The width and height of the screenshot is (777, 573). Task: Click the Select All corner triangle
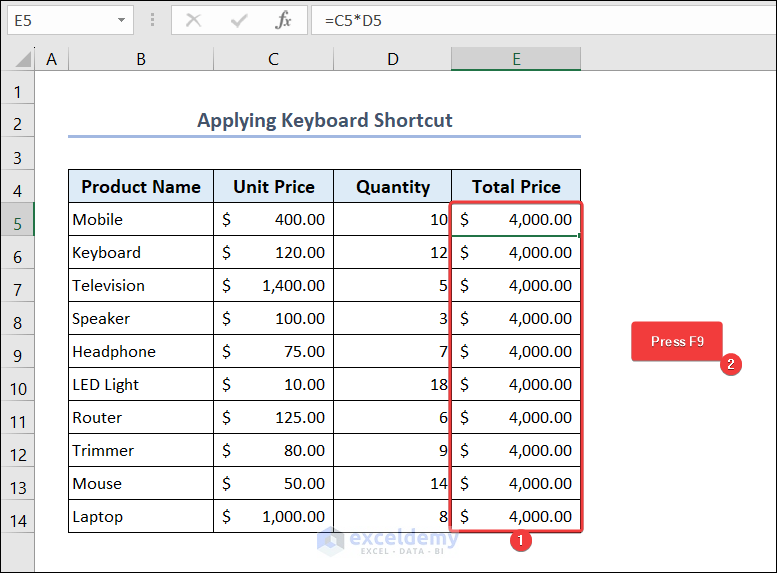tap(24, 60)
